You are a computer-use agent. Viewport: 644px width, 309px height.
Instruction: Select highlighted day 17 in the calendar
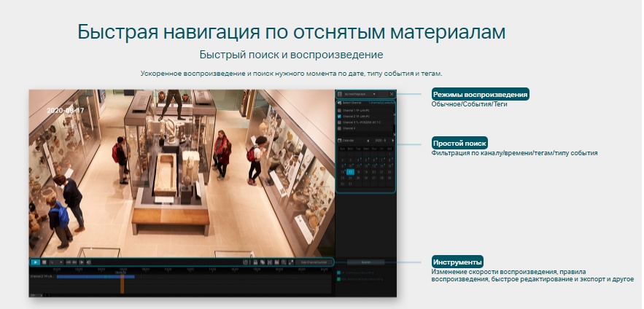(350, 171)
